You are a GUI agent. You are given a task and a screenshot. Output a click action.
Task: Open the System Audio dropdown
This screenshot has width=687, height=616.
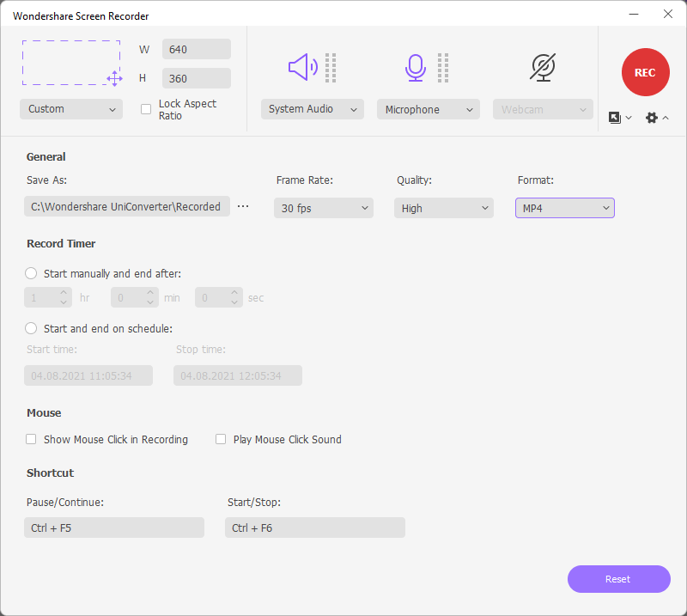313,109
